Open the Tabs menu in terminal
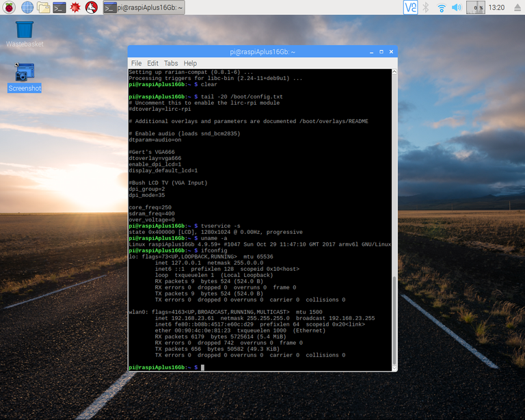 click(x=171, y=64)
